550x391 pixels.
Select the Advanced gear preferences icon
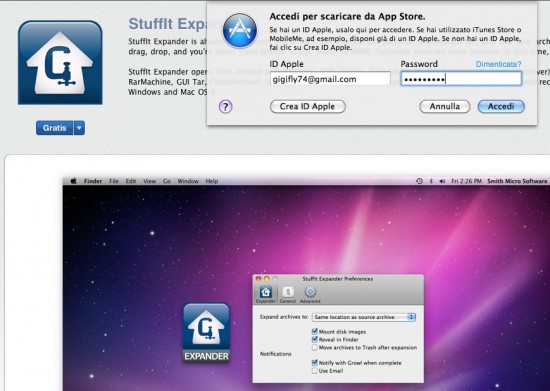pos(310,294)
